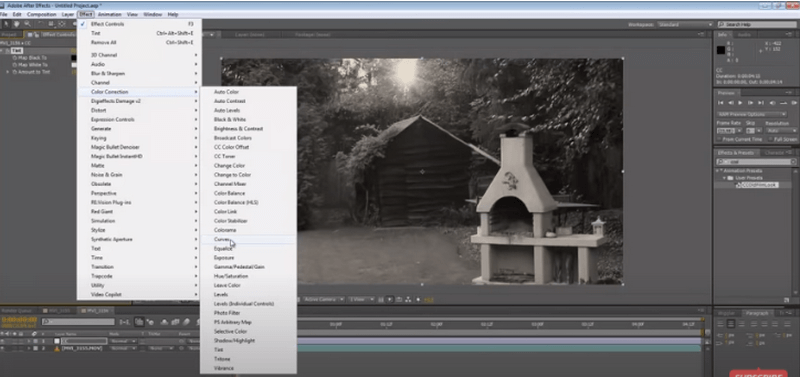Click the Amount to Tint stopwatch
Screen dimensions: 800x377
click(14, 72)
